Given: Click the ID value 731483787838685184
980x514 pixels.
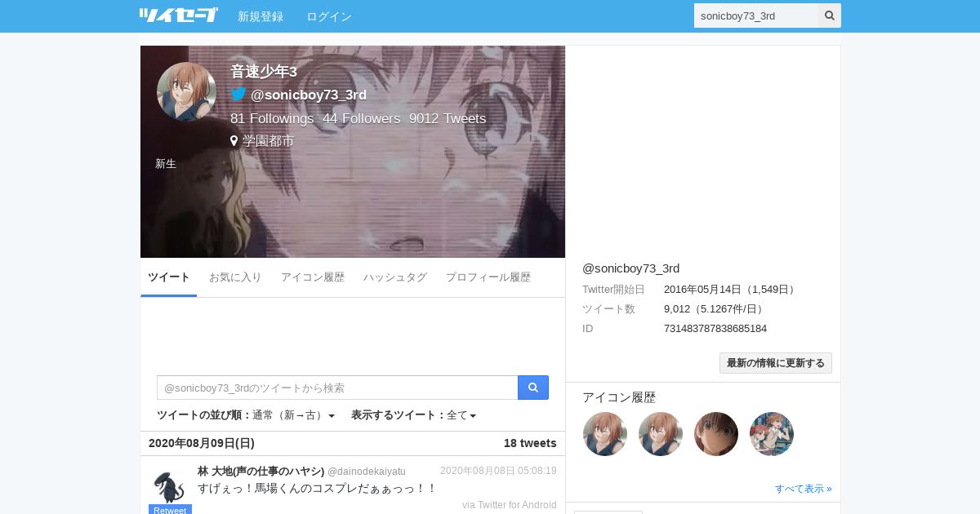Looking at the screenshot, I should 715,329.
